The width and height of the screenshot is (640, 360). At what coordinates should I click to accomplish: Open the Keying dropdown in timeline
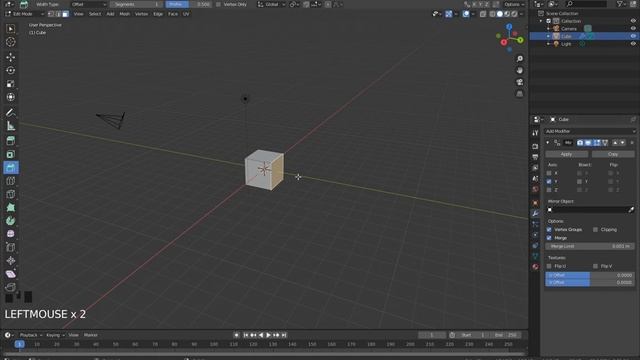pyautogui.click(x=56, y=335)
